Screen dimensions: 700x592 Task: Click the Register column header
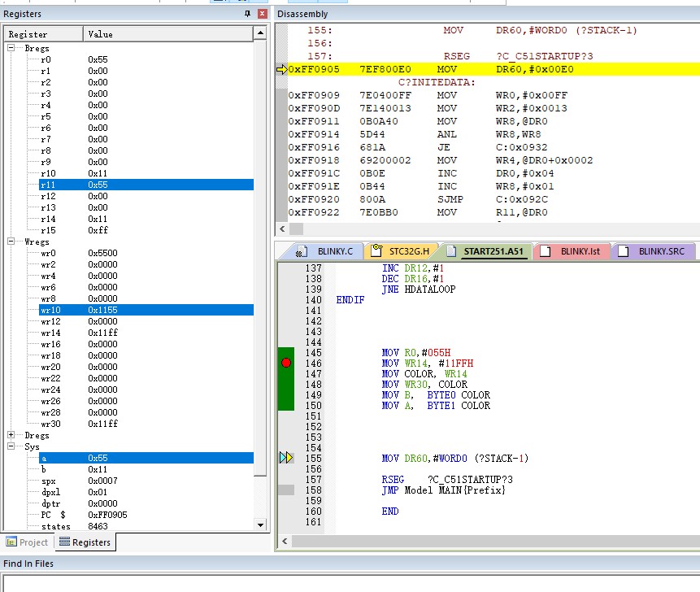pyautogui.click(x=43, y=34)
